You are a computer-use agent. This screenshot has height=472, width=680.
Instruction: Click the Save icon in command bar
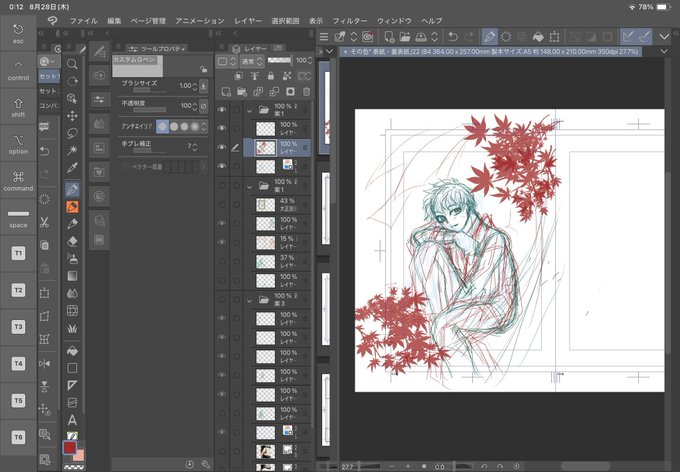pos(421,37)
